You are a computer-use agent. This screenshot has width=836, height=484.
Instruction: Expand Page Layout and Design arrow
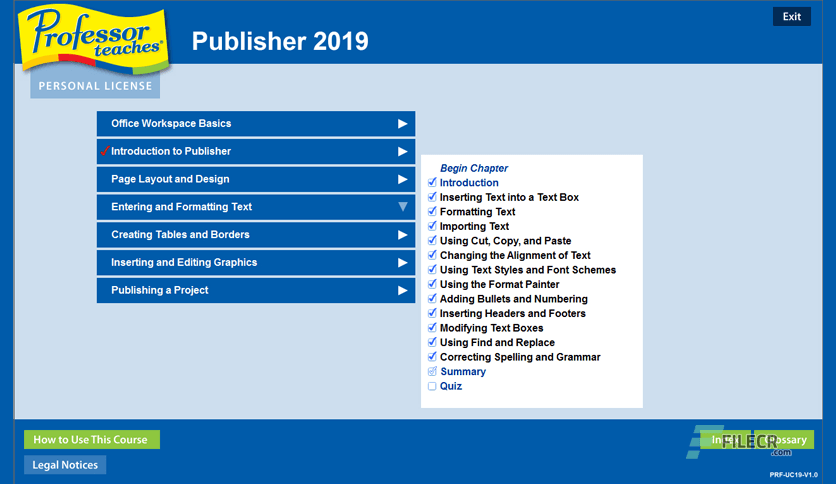click(x=403, y=179)
